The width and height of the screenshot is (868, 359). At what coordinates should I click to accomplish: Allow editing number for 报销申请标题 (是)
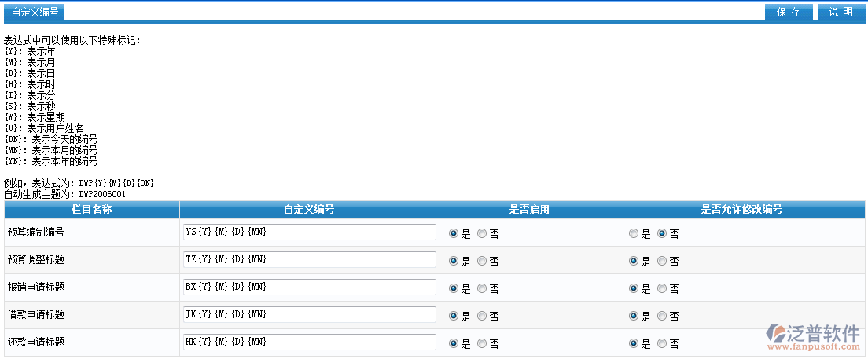(633, 288)
